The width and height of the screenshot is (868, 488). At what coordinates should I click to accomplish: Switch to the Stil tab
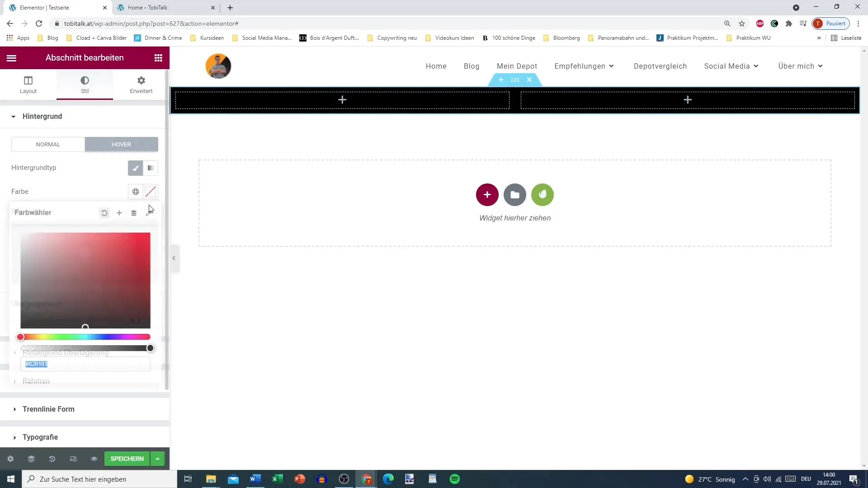click(85, 85)
